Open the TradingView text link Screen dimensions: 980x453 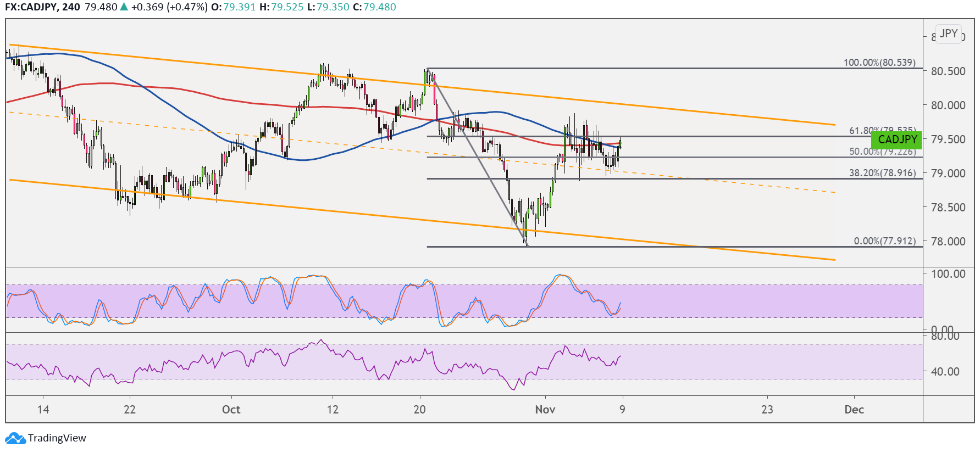pos(57,438)
